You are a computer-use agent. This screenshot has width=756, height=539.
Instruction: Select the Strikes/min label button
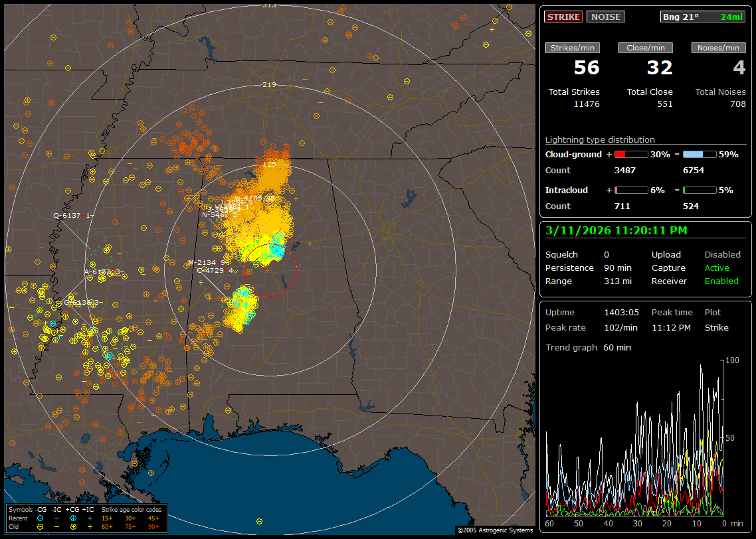pos(573,48)
